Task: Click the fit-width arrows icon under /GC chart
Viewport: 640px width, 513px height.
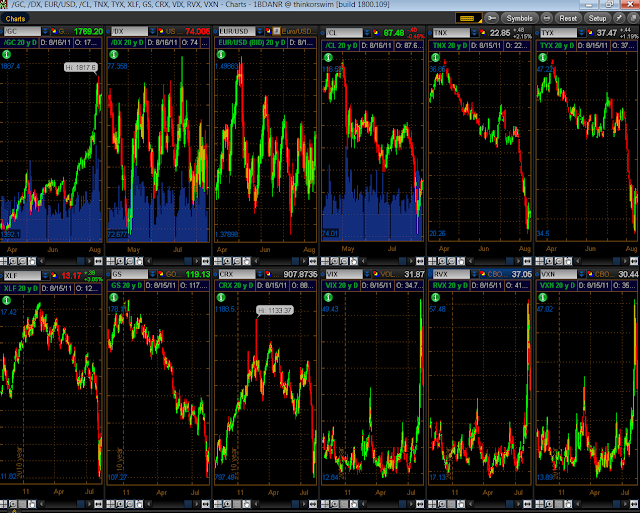Action: pyautogui.click(x=98, y=261)
